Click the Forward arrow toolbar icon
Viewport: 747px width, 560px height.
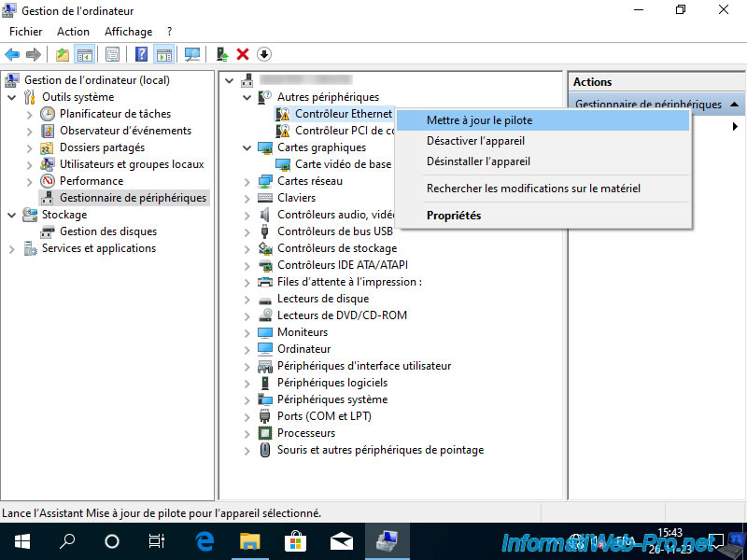click(x=34, y=54)
